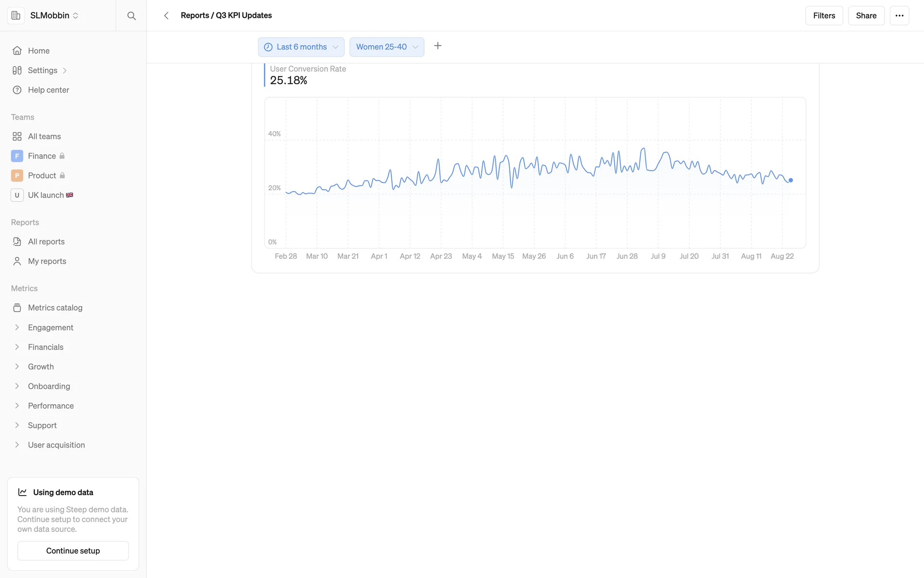Click the Share button

(x=866, y=15)
